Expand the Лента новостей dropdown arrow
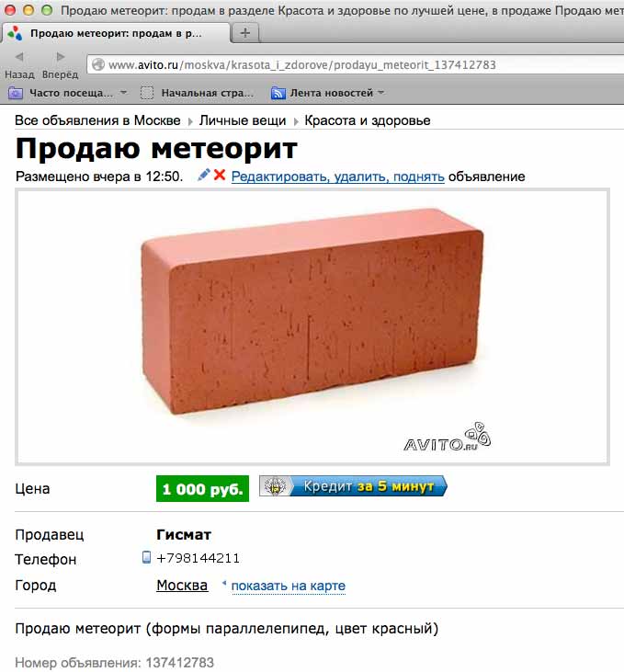 click(380, 93)
